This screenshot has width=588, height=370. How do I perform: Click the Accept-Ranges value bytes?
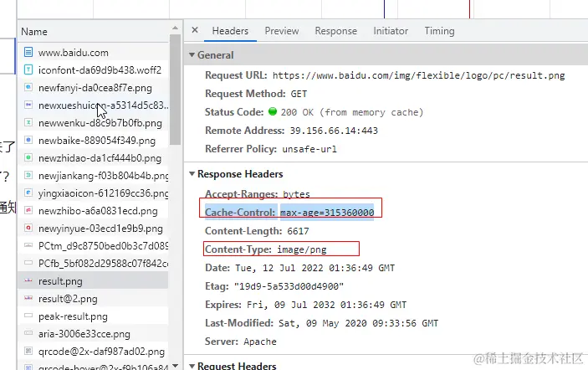click(x=296, y=194)
